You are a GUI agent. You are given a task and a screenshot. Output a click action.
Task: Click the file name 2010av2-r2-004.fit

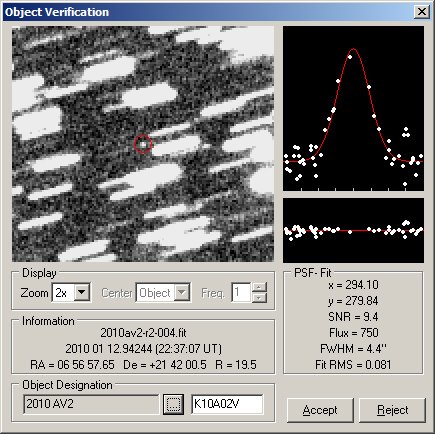click(x=143, y=333)
